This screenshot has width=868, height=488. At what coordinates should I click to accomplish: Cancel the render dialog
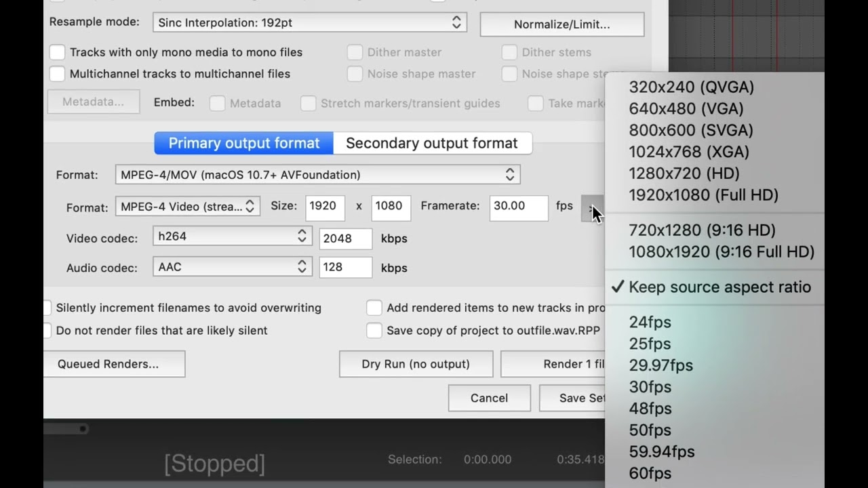coord(489,398)
